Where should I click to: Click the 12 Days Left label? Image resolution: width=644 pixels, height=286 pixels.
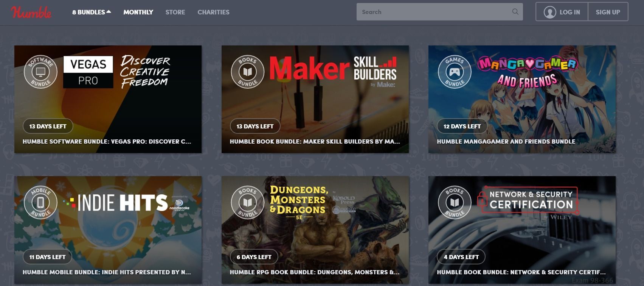462,126
